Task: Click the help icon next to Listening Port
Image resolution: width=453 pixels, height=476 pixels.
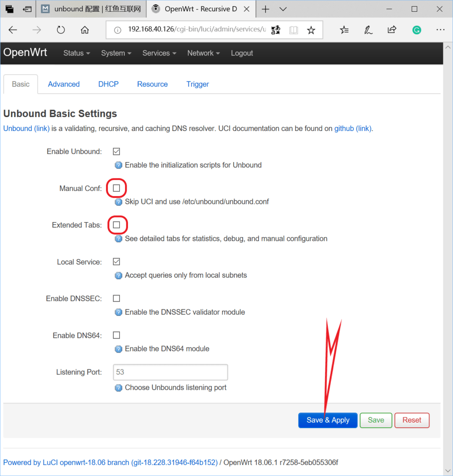Action: tap(118, 388)
